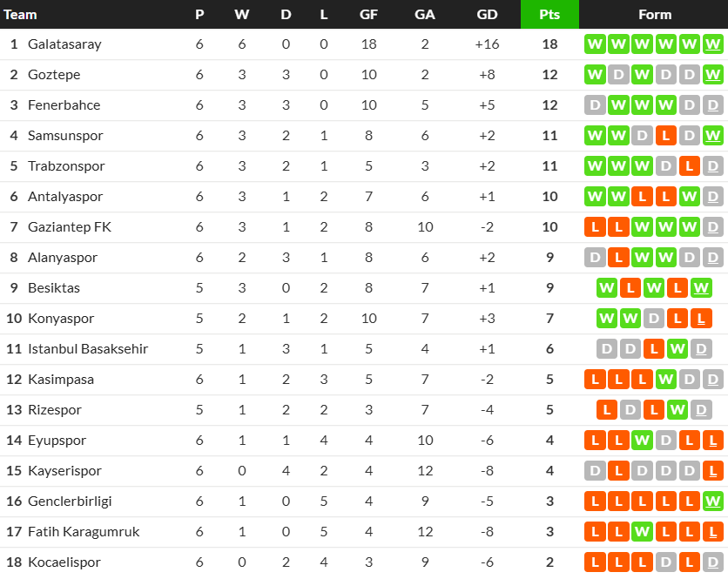Click Kasimpasa's green W form badge
The image size is (728, 579).
pyautogui.click(x=665, y=380)
